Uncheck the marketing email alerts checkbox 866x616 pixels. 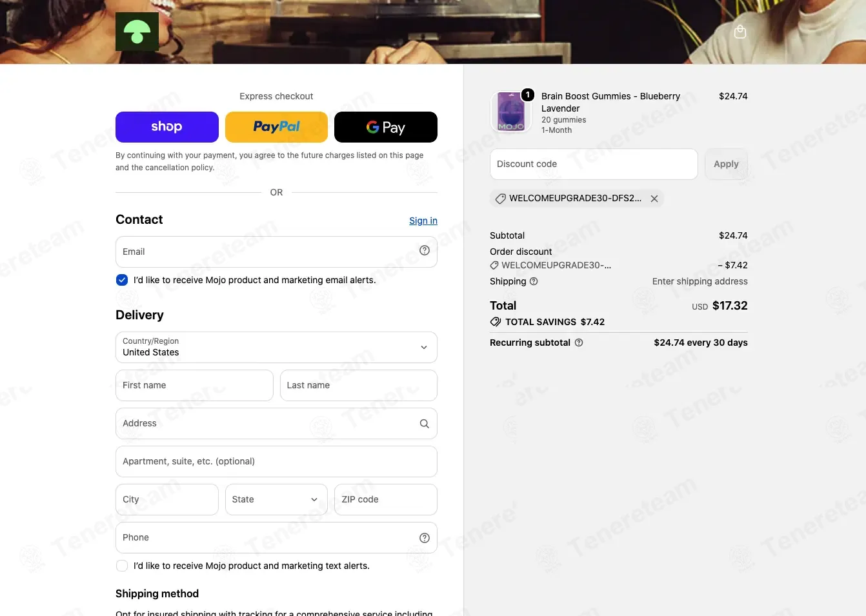(122, 280)
